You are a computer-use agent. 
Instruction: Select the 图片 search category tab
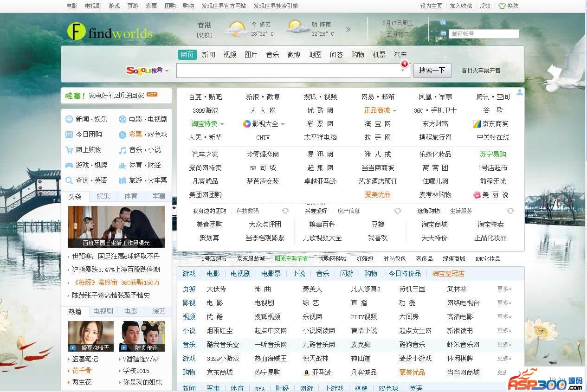coord(251,55)
